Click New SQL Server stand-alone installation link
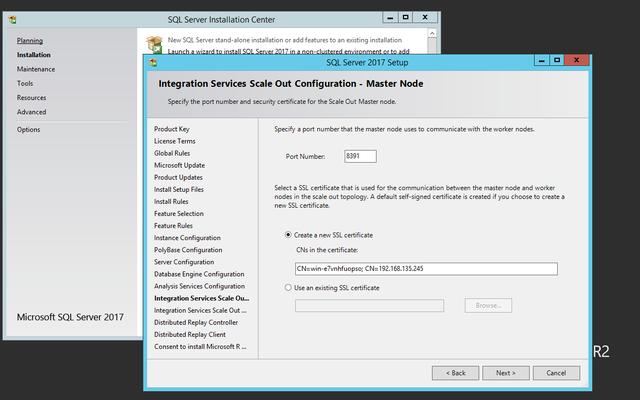The height and width of the screenshot is (400, 640). [x=284, y=40]
